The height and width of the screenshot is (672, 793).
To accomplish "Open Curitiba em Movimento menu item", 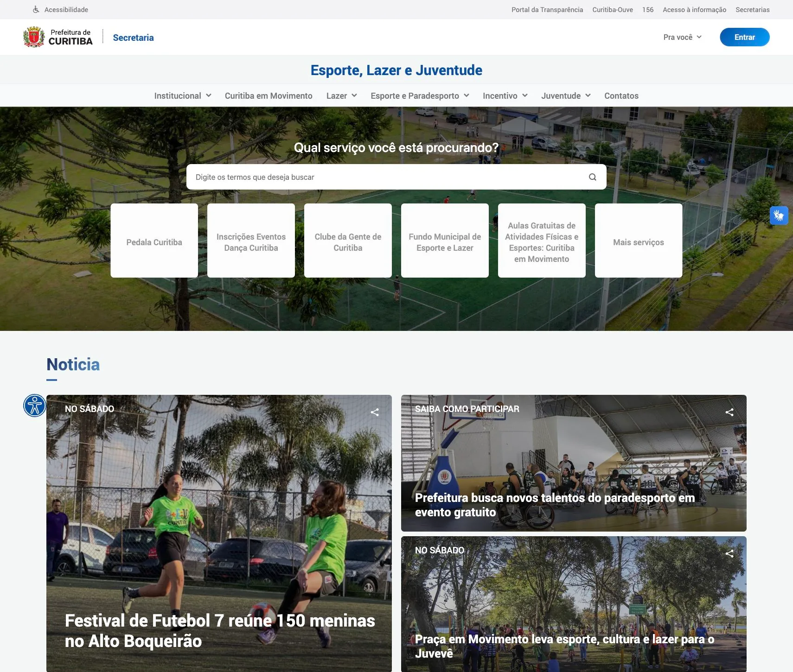I will 269,95.
